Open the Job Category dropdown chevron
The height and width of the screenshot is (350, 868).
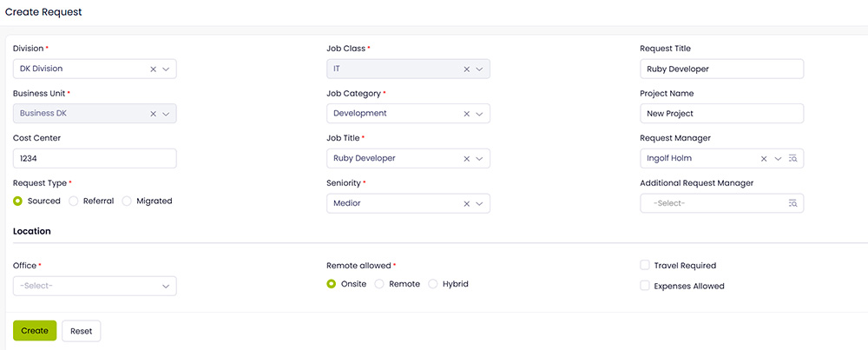click(x=479, y=114)
